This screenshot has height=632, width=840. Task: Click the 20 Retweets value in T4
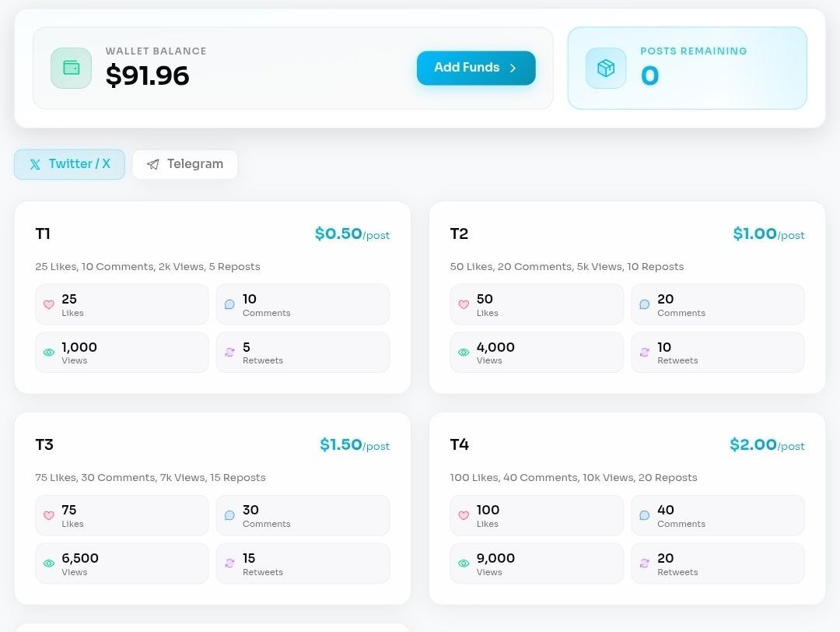click(665, 559)
